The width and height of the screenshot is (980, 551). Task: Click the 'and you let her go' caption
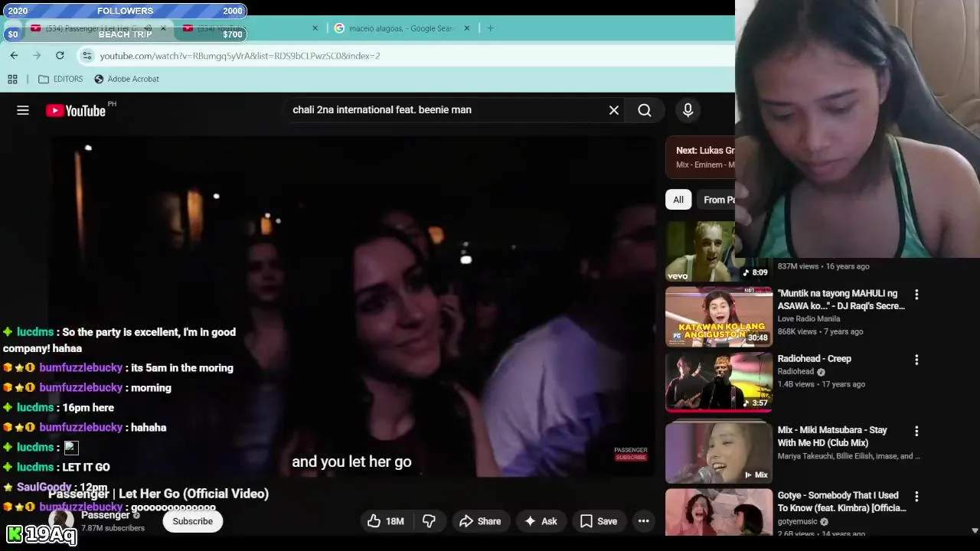(x=351, y=461)
